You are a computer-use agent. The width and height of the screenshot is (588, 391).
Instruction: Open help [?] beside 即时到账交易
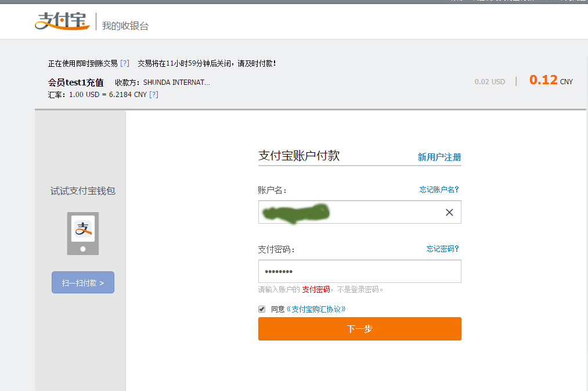pos(125,63)
